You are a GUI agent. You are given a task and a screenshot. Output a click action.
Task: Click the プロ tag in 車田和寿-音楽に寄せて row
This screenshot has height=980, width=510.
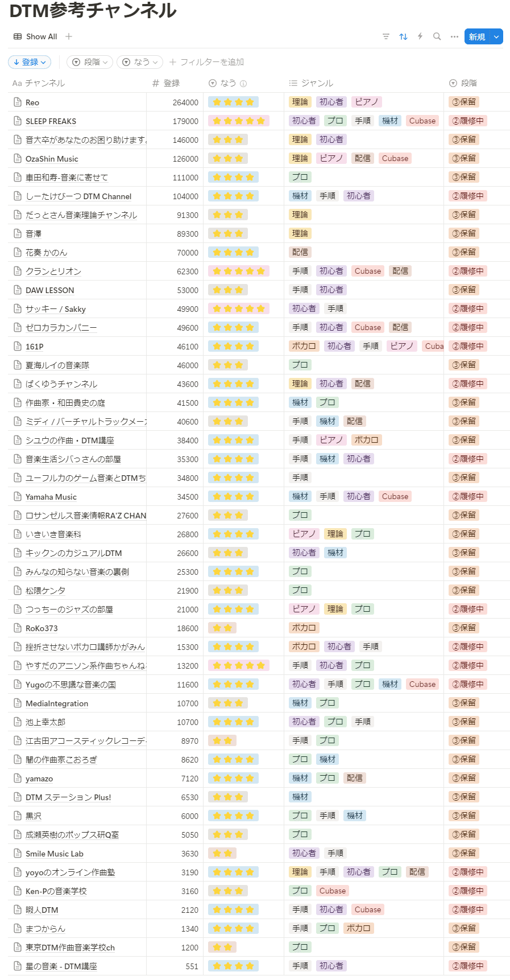pos(300,177)
